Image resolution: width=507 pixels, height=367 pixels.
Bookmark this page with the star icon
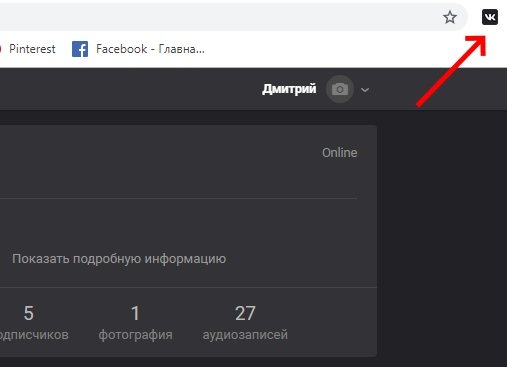[450, 17]
